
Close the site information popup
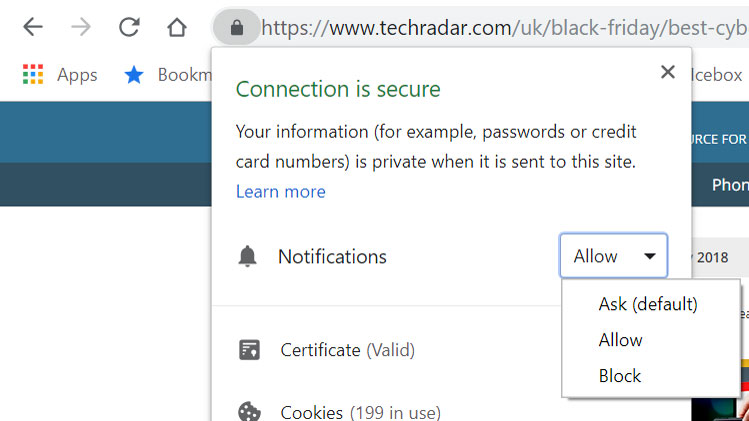[667, 72]
